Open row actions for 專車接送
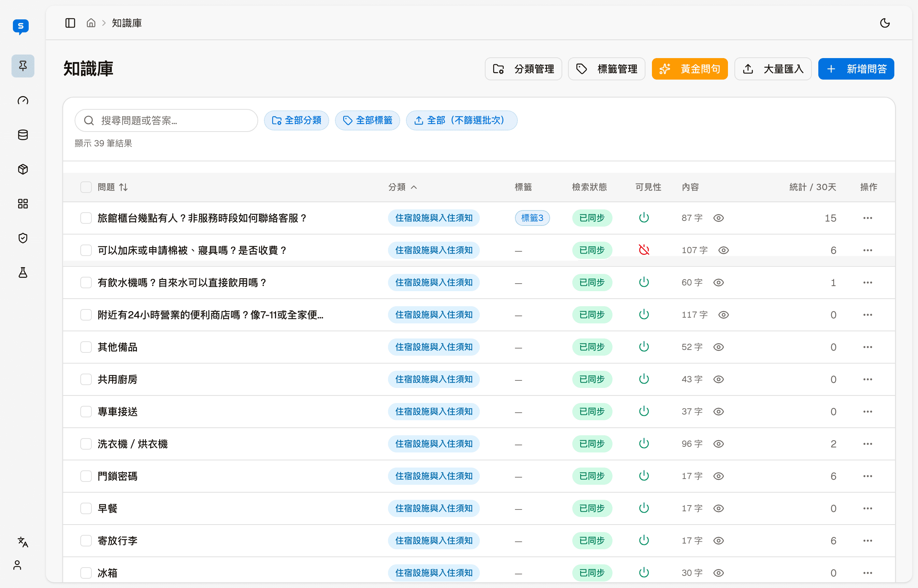The image size is (918, 588). click(867, 412)
